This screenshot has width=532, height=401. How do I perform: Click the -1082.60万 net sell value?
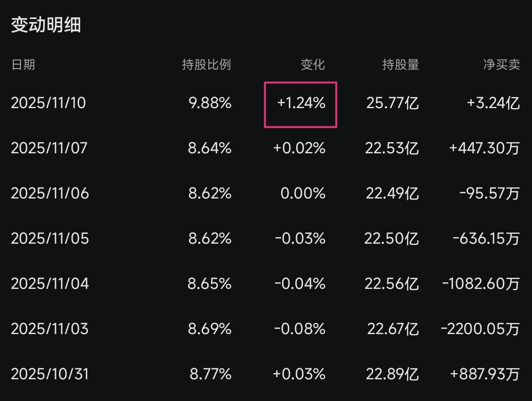(x=481, y=284)
